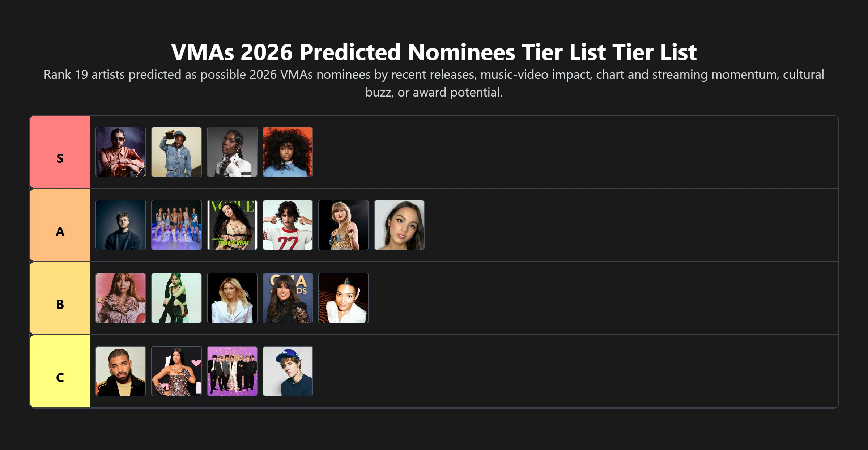This screenshot has width=868, height=450.
Task: Select the jersey number 77 thumbnail
Action: point(288,225)
